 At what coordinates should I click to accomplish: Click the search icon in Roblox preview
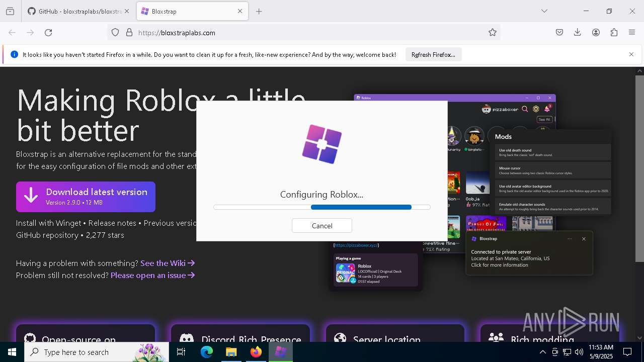pos(525,109)
